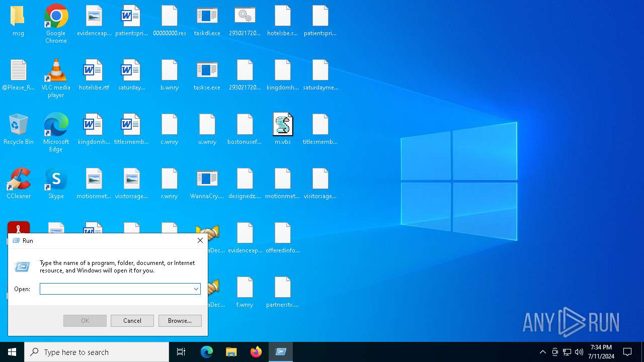Select the b.wnry file icon
Viewport: 644px width, 362px height.
[x=170, y=74]
